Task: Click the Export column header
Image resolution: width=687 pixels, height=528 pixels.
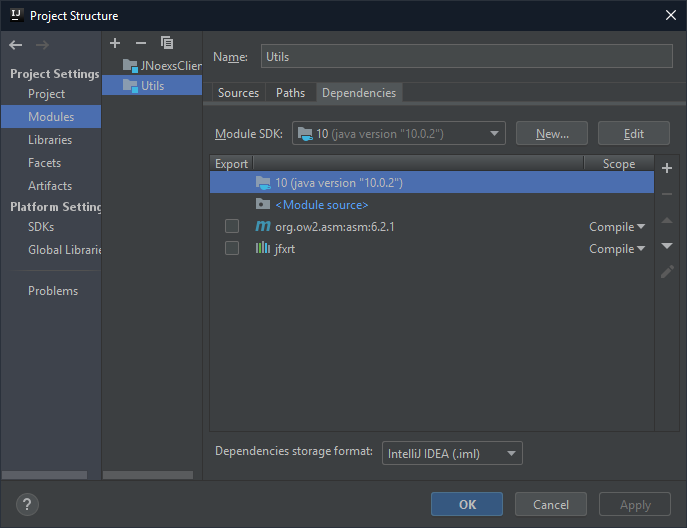Action: pyautogui.click(x=231, y=163)
